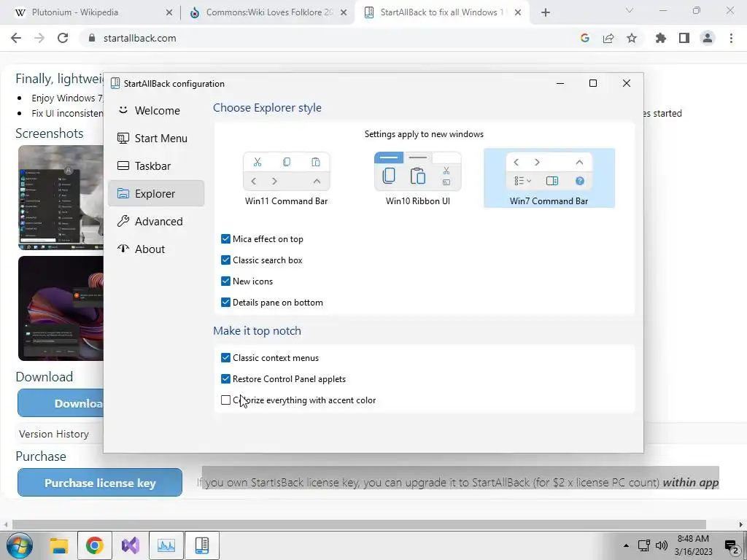Close the StartAllBack configuration window
747x560 pixels.
[x=627, y=83]
